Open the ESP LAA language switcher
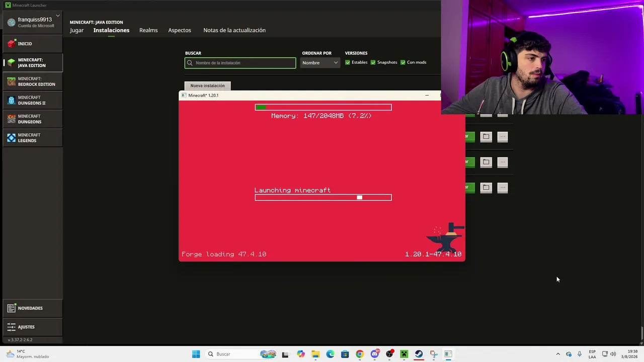644x362 pixels. (592, 354)
